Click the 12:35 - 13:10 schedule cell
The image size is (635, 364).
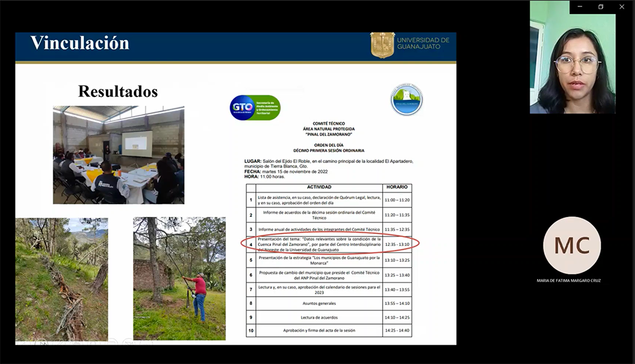click(x=398, y=244)
